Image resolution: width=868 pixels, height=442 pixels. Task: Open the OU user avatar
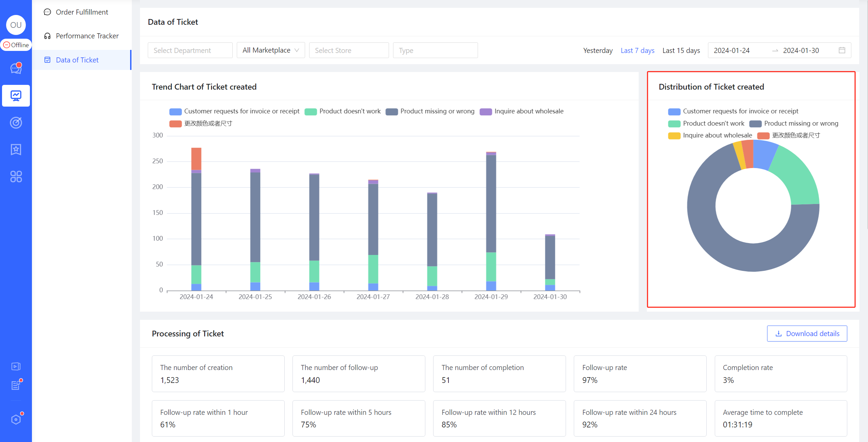[x=16, y=25]
